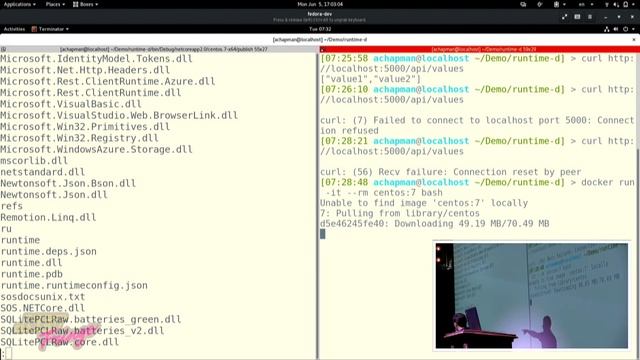Click 'netstandard.dll' in the file listing
Image resolution: width=640 pixels, height=360 pixels.
click(42, 172)
